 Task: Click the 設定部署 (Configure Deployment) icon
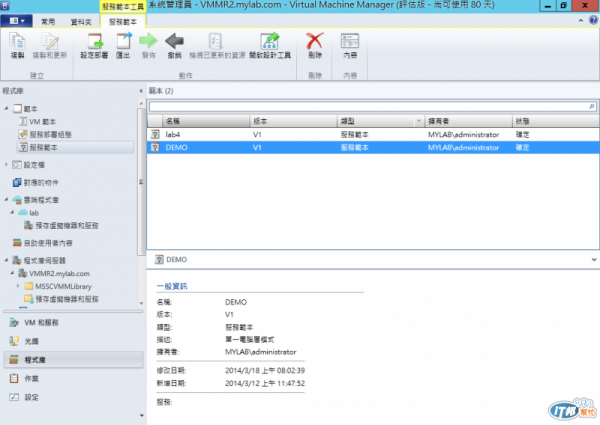click(95, 41)
